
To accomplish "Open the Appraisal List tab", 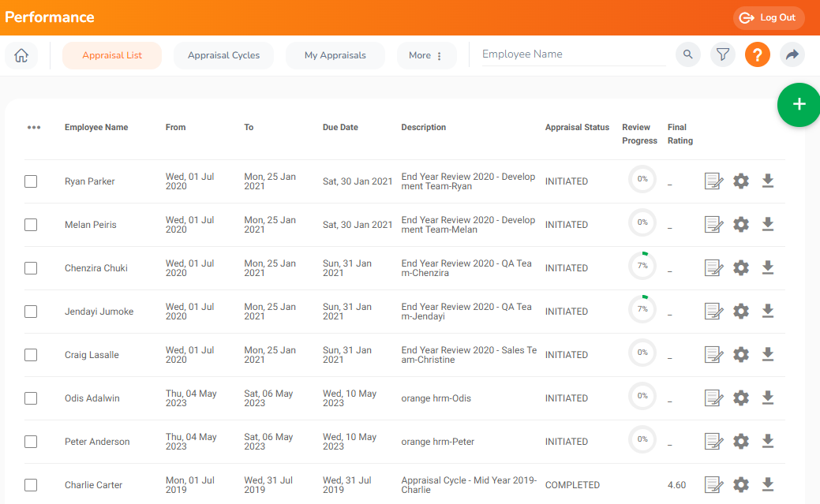I will click(x=112, y=55).
